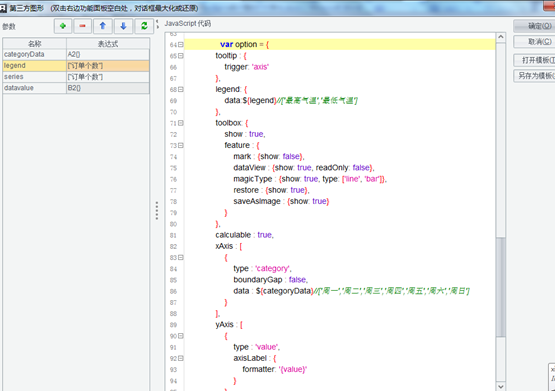
Task: Click the 'xAxis : [' code line
Action: [229, 246]
